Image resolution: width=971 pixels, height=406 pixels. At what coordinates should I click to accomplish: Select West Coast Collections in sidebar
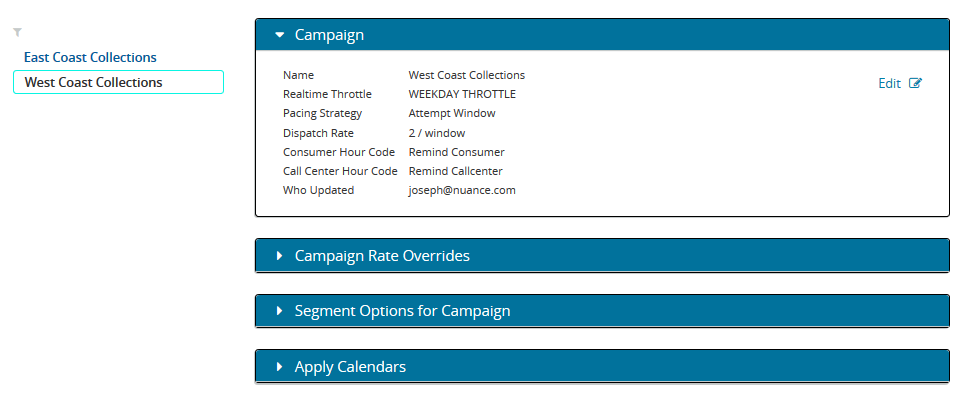(93, 82)
